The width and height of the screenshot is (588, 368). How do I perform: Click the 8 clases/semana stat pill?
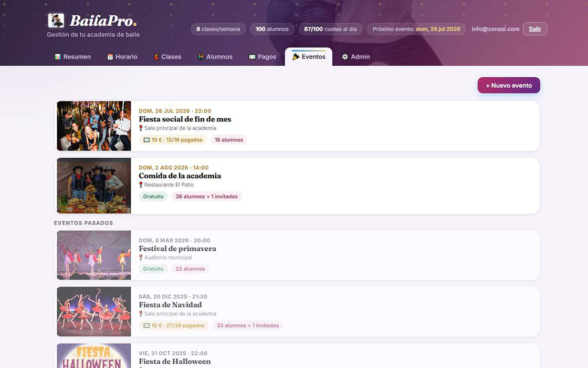(218, 29)
